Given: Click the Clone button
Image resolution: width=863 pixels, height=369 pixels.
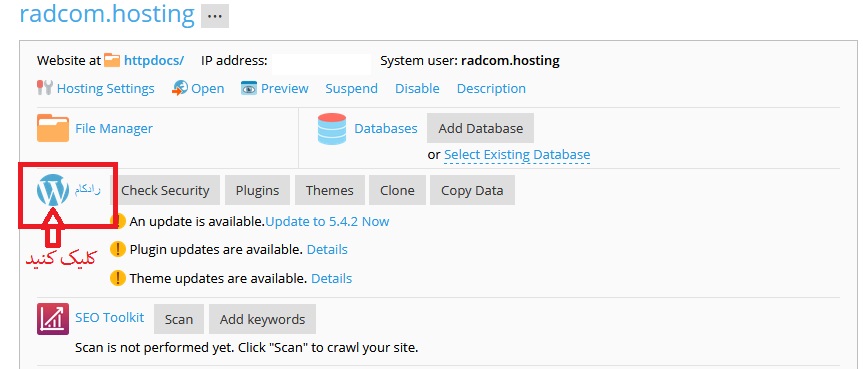Looking at the screenshot, I should (x=397, y=191).
